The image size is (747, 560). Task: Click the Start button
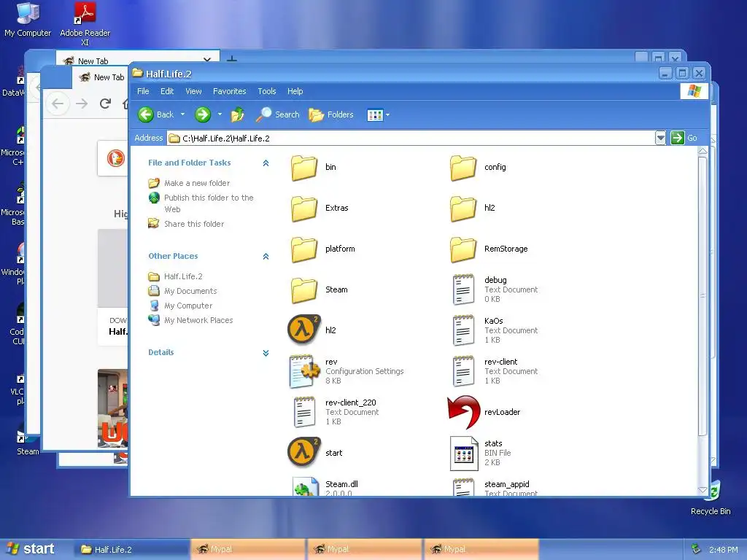pos(31,549)
